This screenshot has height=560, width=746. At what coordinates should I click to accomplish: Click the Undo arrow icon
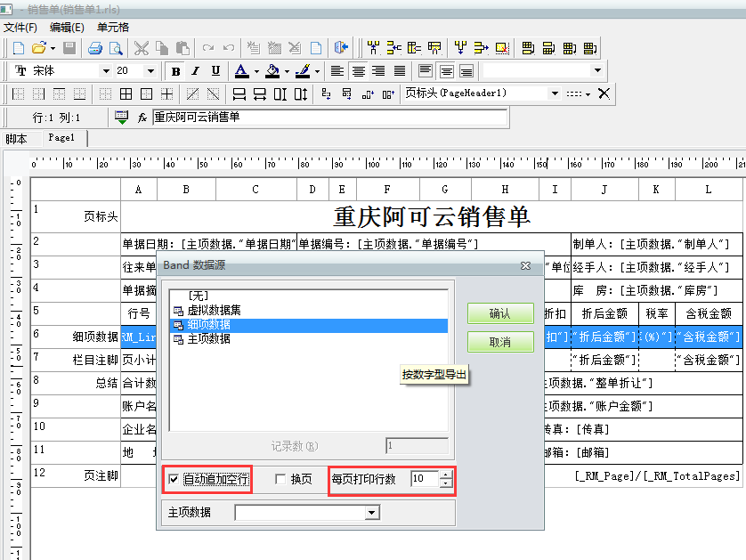tap(228, 48)
